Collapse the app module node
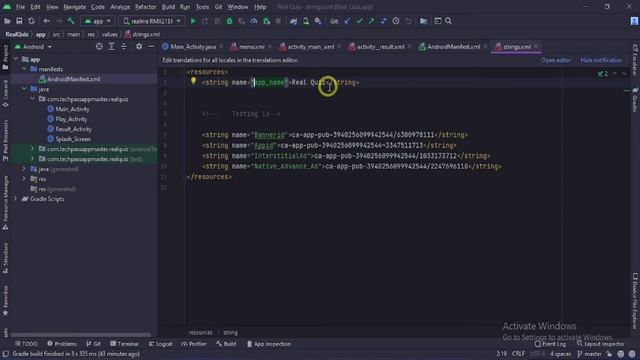Screen dimensions: 640x360 click(x=16, y=59)
